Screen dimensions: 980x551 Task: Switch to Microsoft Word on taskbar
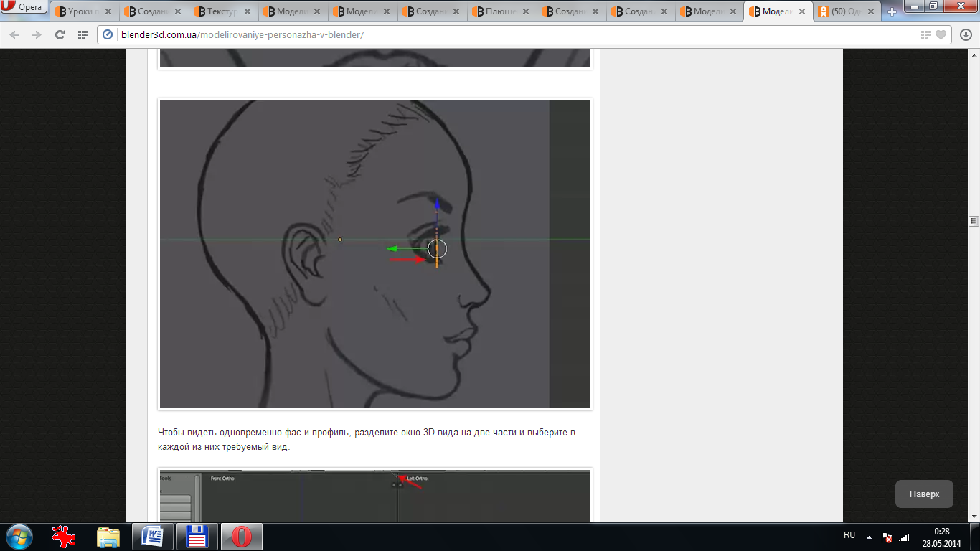tap(153, 537)
